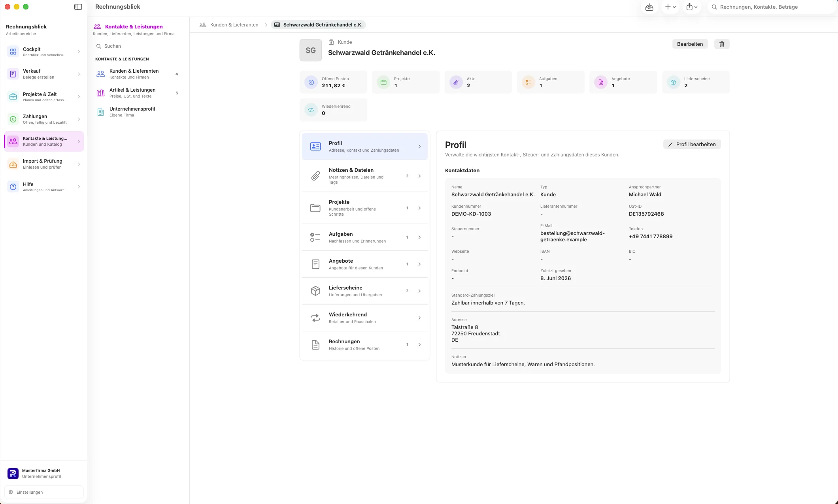Click USt-ID value DE135792468
Viewport: 838px width, 504px height.
[x=646, y=214]
